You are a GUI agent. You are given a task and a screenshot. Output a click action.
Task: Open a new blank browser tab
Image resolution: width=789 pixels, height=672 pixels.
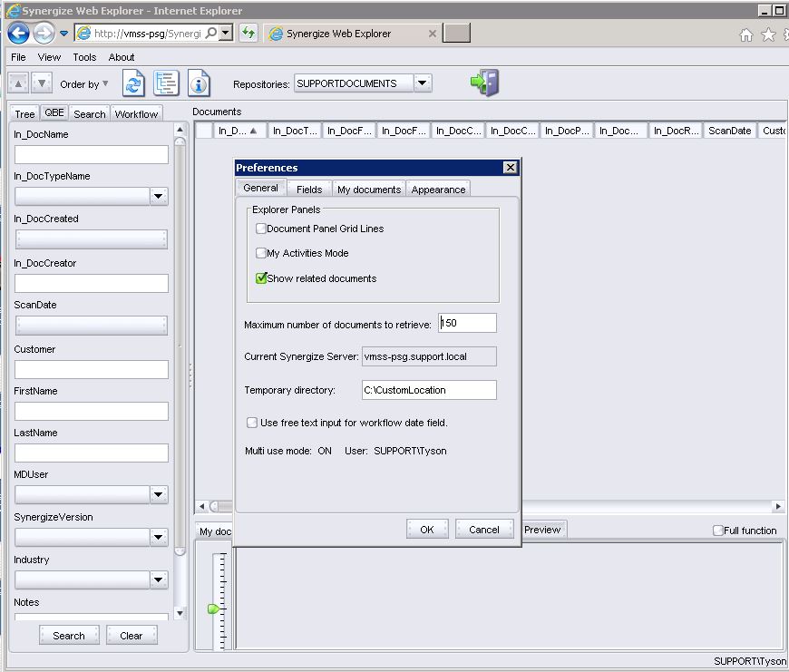click(456, 34)
